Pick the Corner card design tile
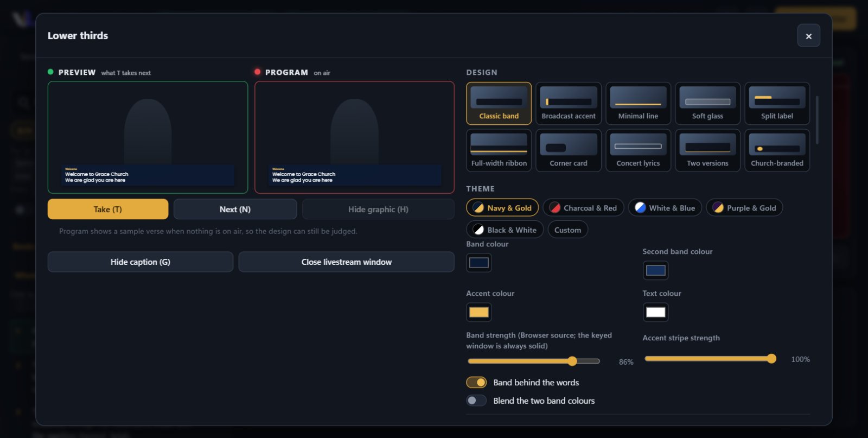The width and height of the screenshot is (868, 438). 568,150
